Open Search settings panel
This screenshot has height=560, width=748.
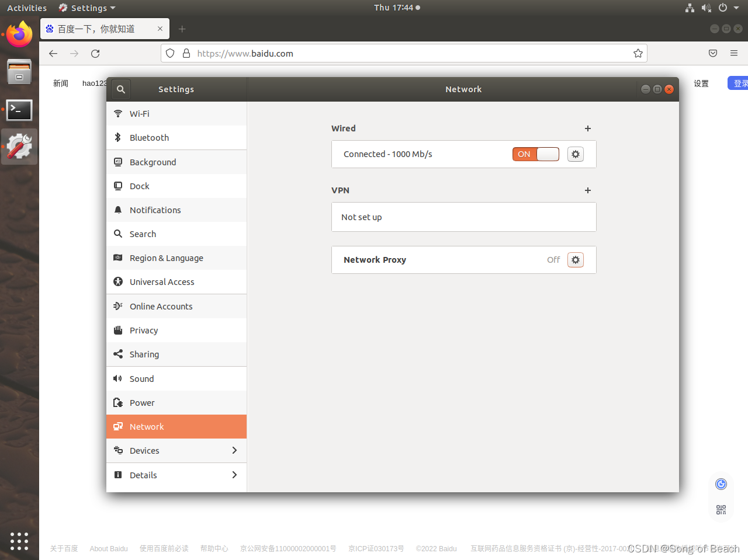(x=176, y=234)
